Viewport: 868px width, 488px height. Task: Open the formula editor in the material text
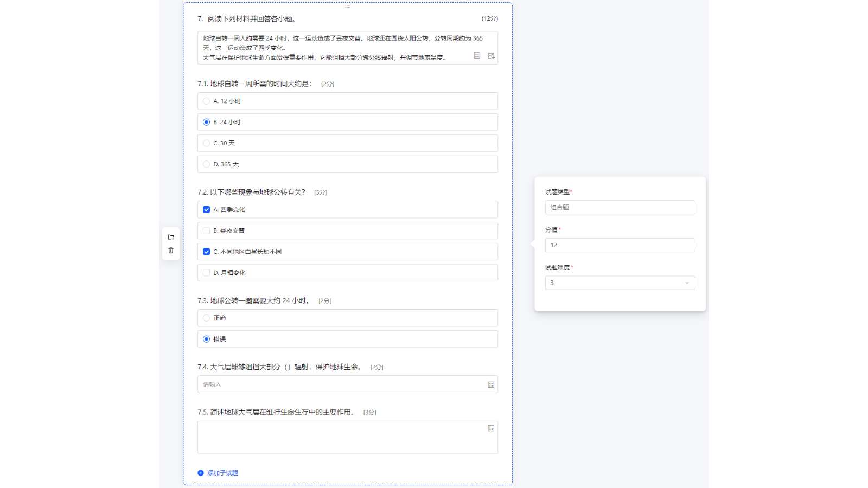click(477, 55)
